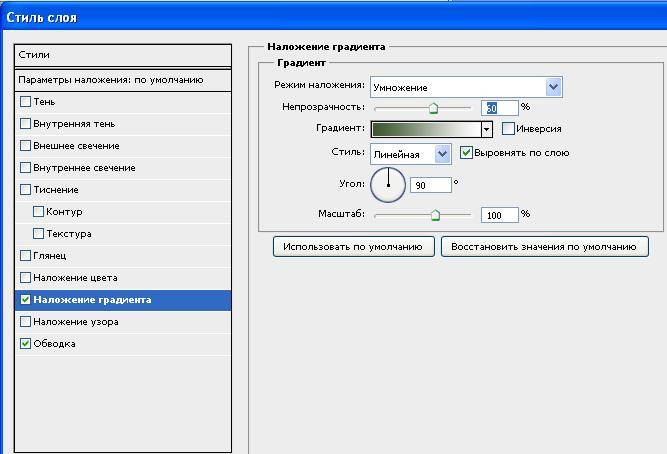Click the Непрозрачность opacity slider handle
667x454 pixels.
tap(434, 109)
